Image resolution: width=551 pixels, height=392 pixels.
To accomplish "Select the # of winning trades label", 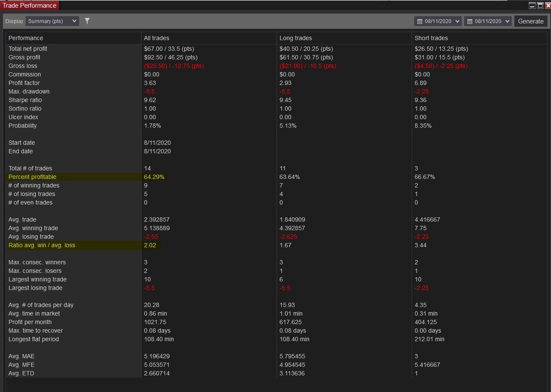I will [34, 185].
